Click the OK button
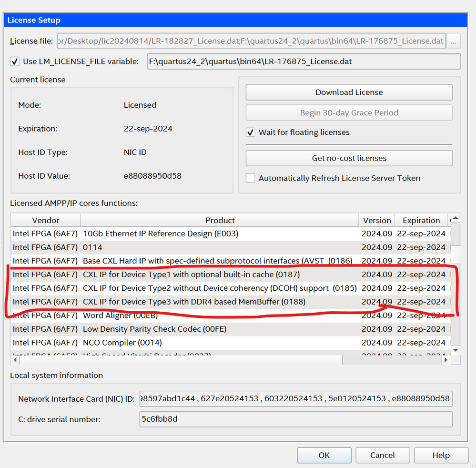 coord(324,455)
